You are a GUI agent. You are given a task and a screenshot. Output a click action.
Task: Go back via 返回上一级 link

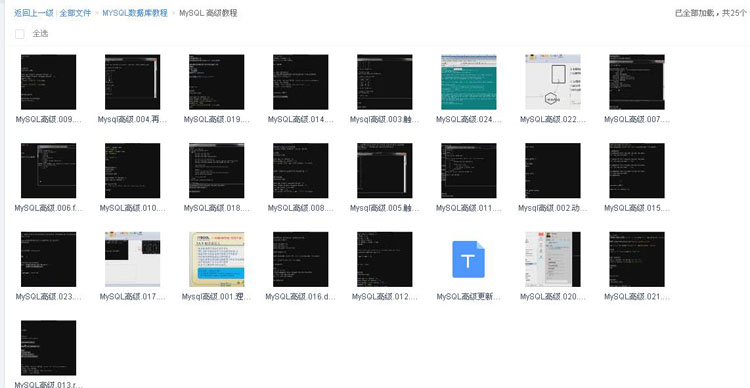(x=33, y=13)
